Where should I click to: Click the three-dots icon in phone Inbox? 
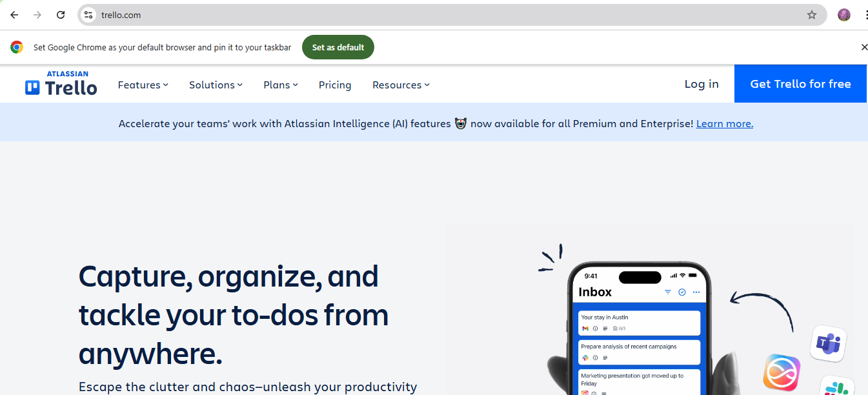(x=696, y=292)
